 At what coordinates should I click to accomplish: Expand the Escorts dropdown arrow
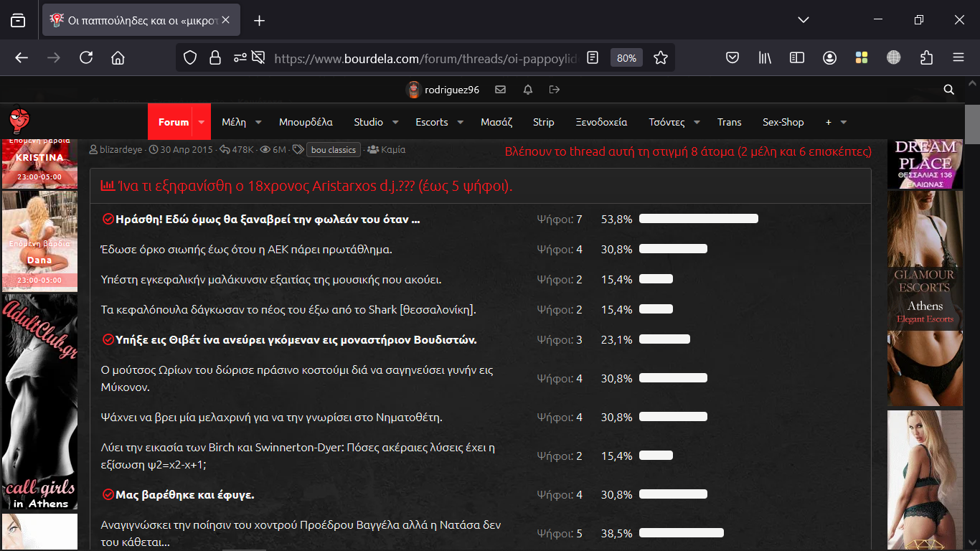460,122
